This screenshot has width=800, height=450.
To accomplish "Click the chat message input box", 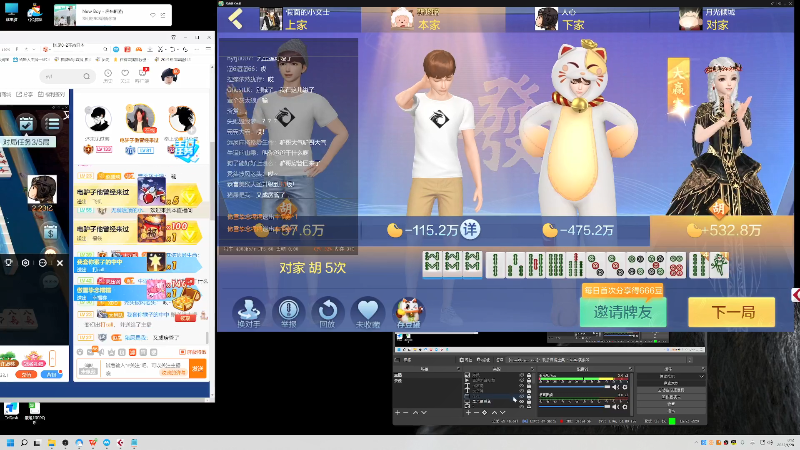I will pyautogui.click(x=143, y=368).
